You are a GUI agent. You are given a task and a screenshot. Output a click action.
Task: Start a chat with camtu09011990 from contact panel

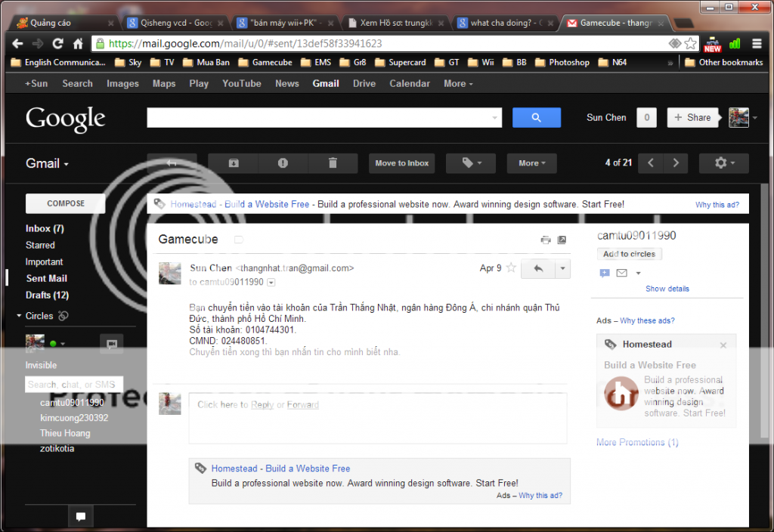point(605,273)
